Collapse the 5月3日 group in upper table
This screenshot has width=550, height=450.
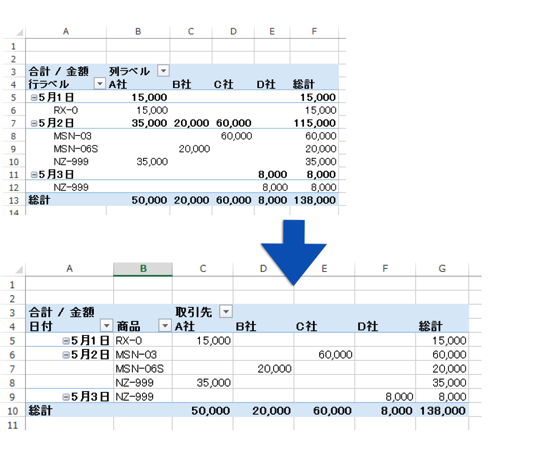34,175
